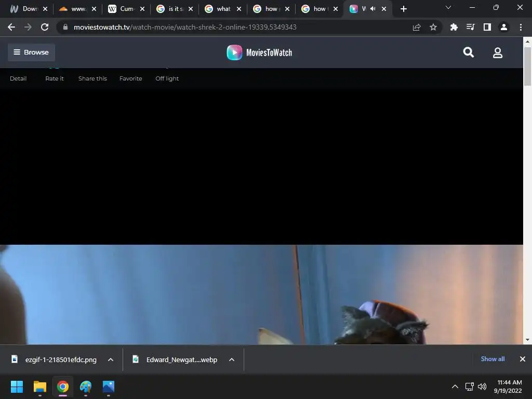Screen dimensions: 532x399
Task: Open File Explorer from taskbar
Action: [39, 387]
